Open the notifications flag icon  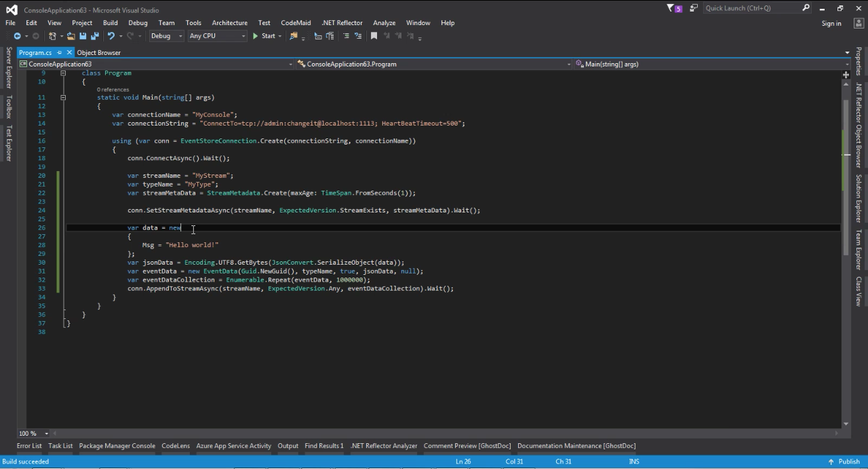(674, 8)
